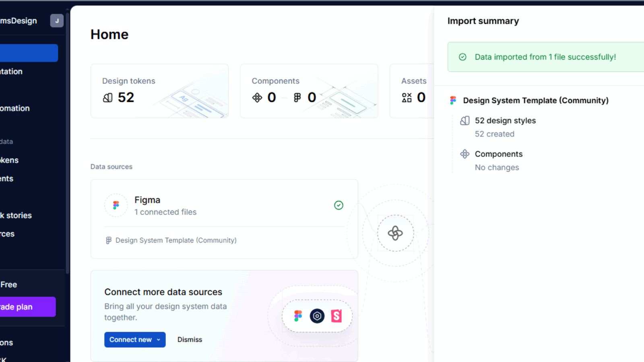Screen dimensions: 644x362
Task: Click the Figma component icon in Components card
Action: (x=297, y=98)
